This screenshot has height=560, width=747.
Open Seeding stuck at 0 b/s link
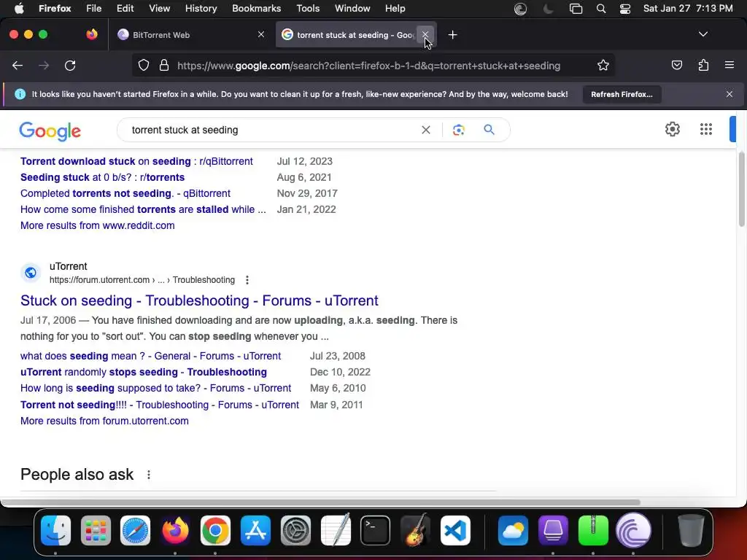102,177
